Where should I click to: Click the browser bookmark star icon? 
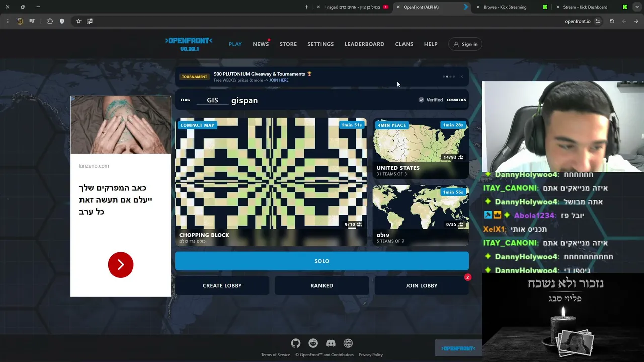point(78,21)
